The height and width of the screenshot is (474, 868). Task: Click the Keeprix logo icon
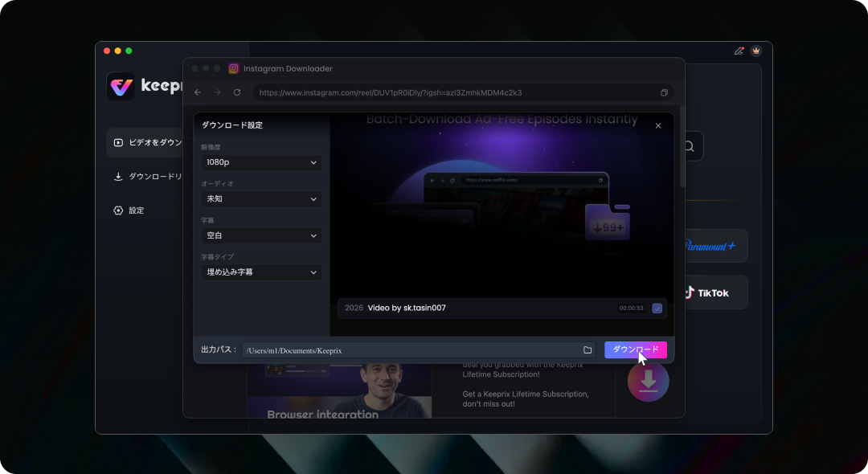pos(121,86)
